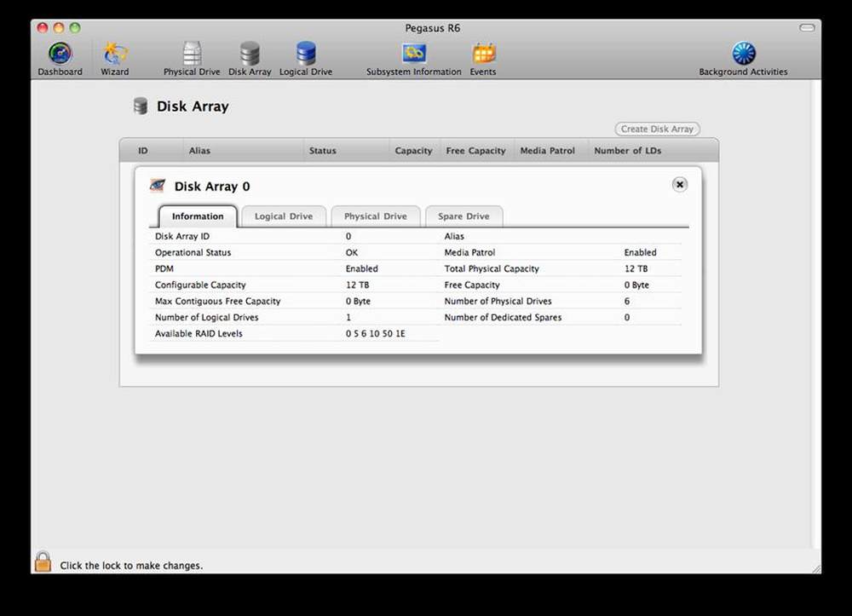Viewport: 852px width, 616px height.
Task: Open the Dashboard toolbar icon
Action: pyautogui.click(x=60, y=59)
